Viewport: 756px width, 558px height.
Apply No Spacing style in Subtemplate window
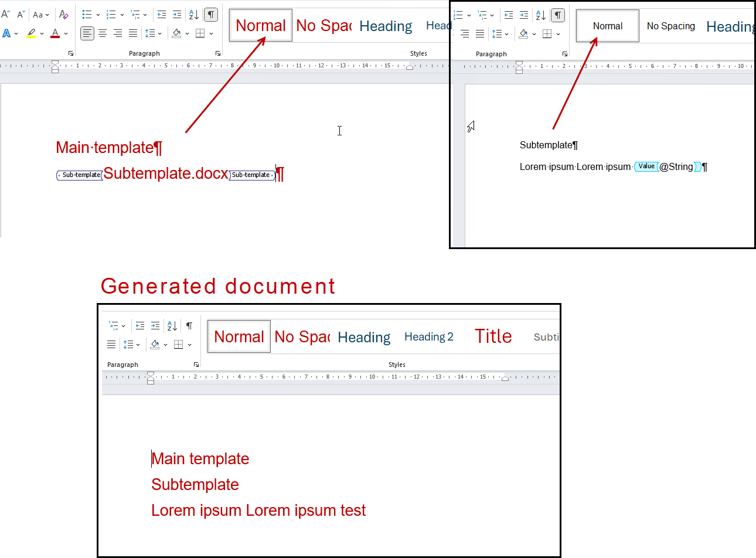tap(671, 26)
